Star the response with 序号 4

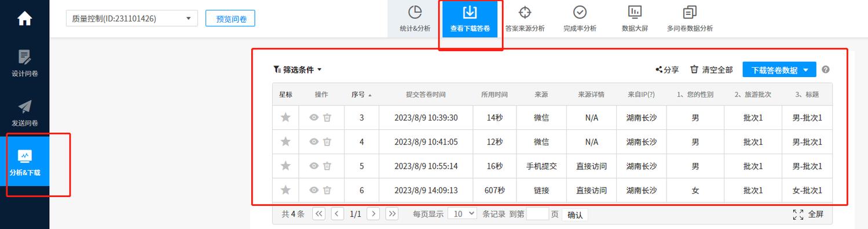coord(285,142)
